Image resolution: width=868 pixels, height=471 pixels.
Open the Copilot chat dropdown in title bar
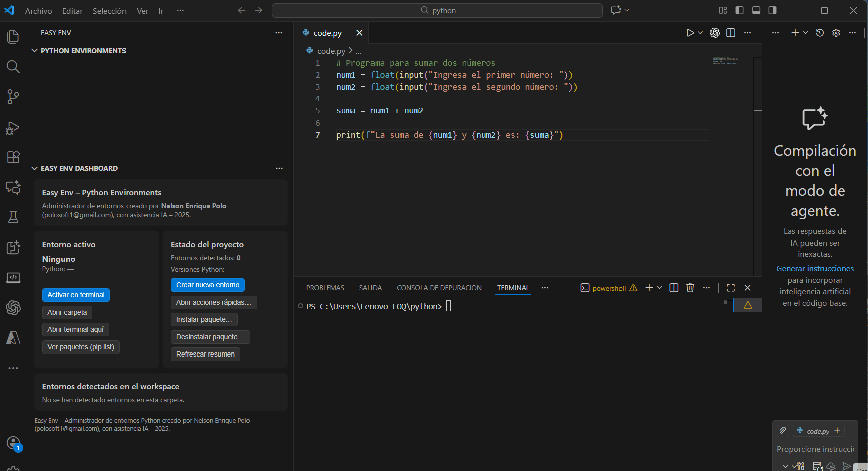pos(627,10)
